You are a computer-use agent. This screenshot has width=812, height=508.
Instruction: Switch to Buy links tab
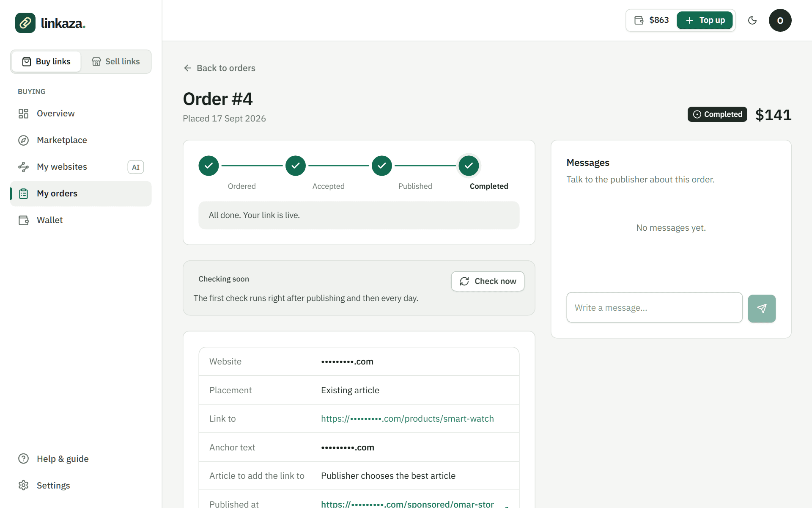(x=46, y=62)
